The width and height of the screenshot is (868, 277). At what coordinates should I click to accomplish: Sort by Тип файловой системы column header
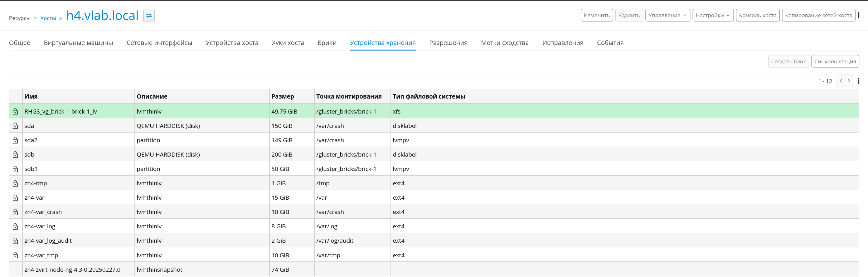click(x=429, y=96)
